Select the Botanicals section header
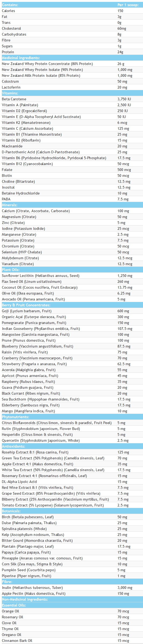Image resolution: width=143 pixels, height=644 pixels. [x=71, y=511]
